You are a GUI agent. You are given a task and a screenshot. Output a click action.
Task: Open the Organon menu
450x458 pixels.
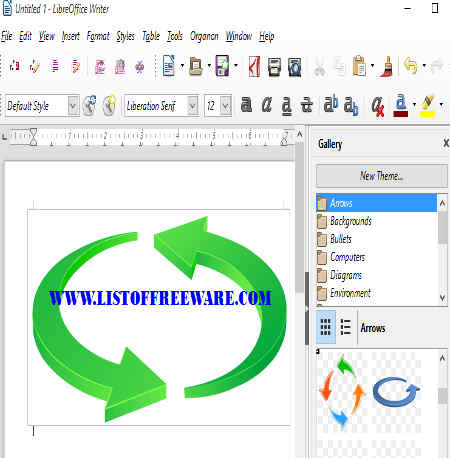(x=204, y=36)
